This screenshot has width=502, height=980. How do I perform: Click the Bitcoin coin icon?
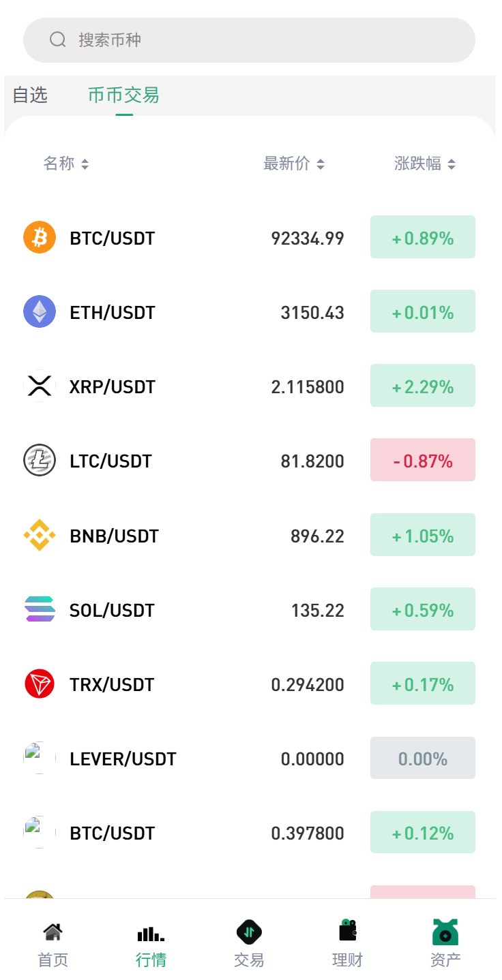[x=40, y=238]
